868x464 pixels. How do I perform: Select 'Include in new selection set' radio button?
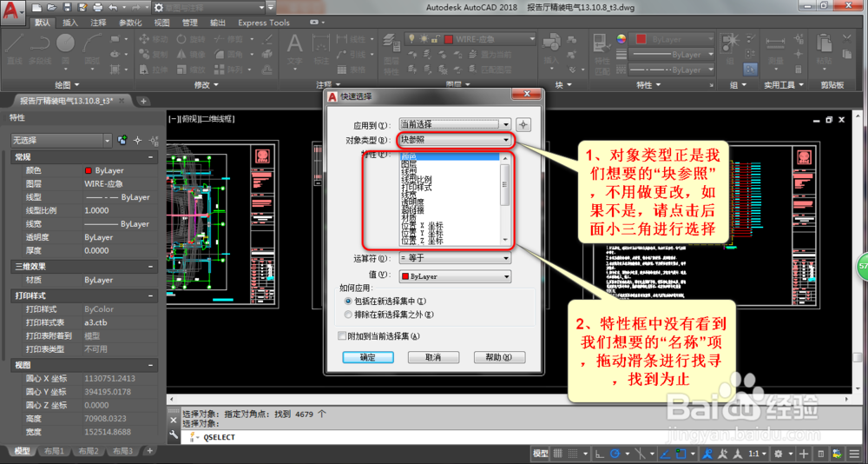click(x=348, y=301)
